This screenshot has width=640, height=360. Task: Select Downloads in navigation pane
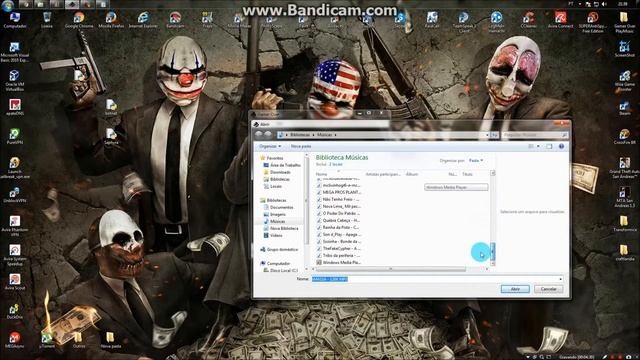pyautogui.click(x=277, y=172)
